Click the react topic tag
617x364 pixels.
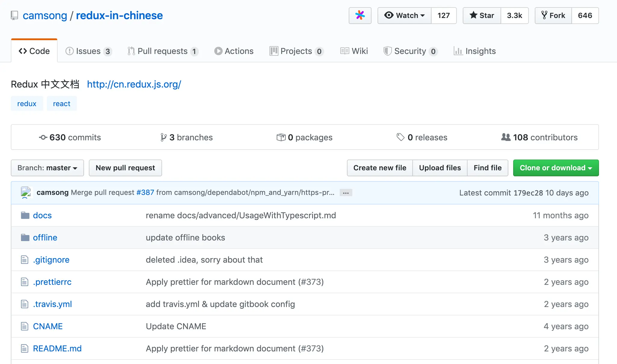[62, 103]
